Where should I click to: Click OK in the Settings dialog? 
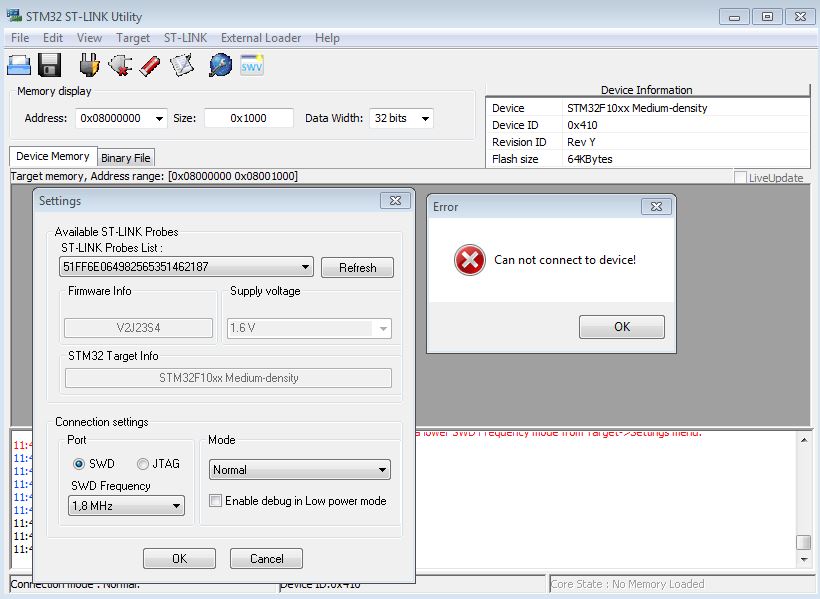point(179,558)
